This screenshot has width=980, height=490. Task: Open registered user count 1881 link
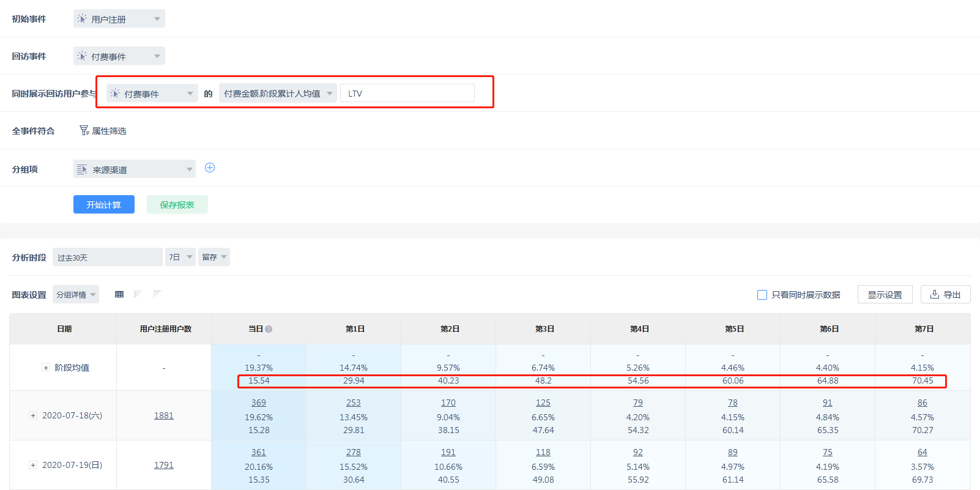[164, 415]
